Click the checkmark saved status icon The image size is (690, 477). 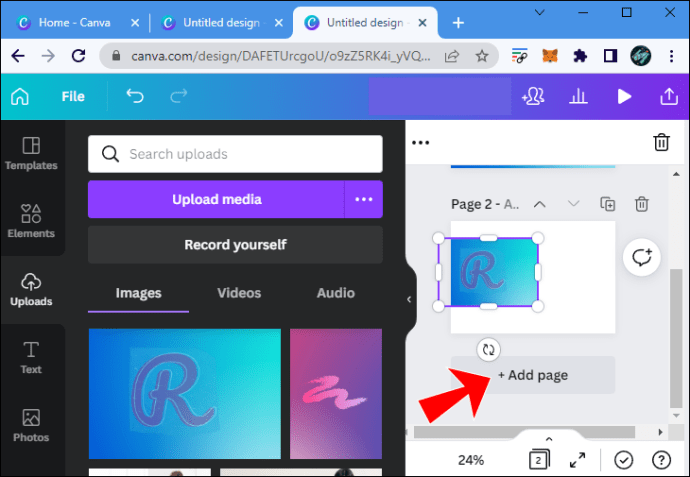(624, 460)
